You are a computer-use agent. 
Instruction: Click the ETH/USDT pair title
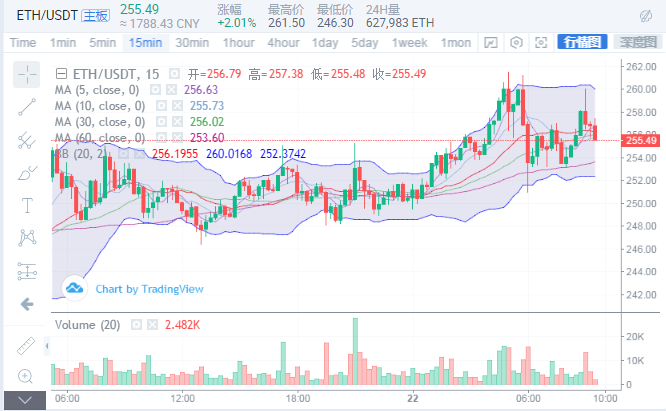tap(47, 16)
